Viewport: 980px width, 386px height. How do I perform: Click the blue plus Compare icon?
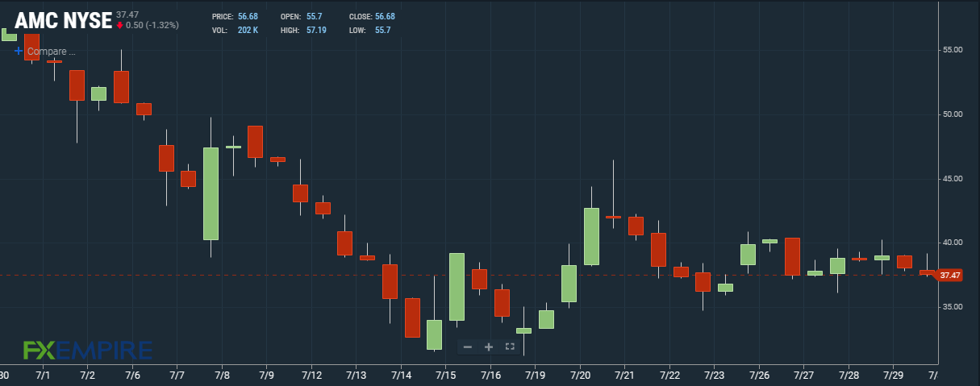[x=19, y=51]
